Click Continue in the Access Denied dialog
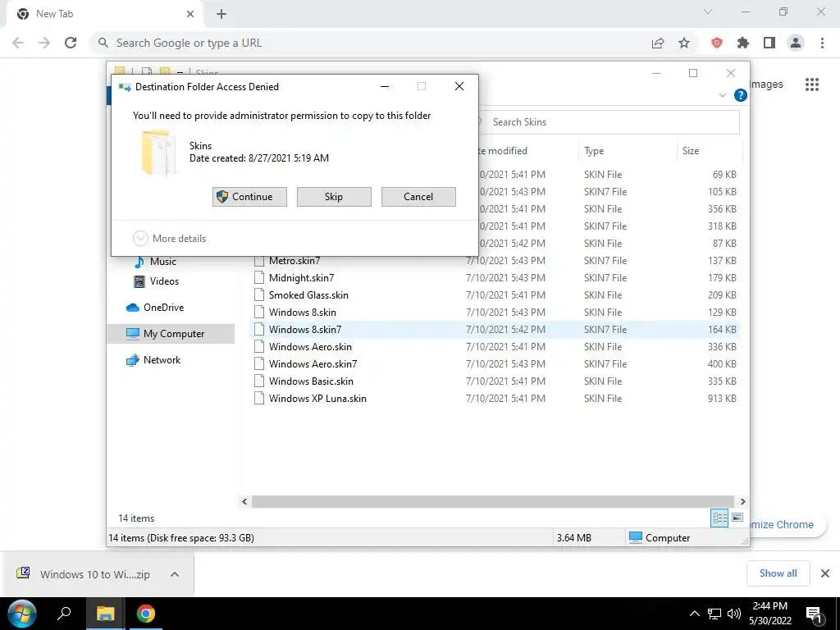The width and height of the screenshot is (840, 630). point(249,197)
